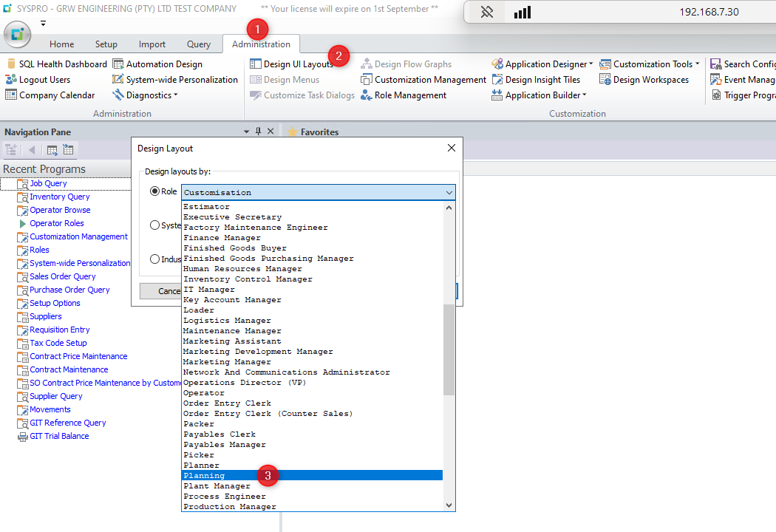Launch Role Management from ribbon
The image size is (776, 532).
pyautogui.click(x=404, y=95)
